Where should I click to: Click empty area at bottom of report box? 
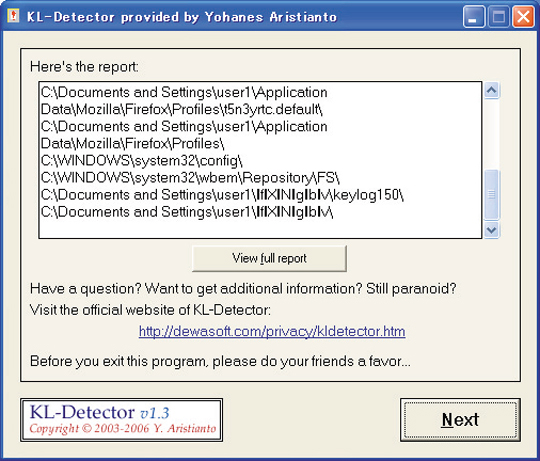click(260, 229)
